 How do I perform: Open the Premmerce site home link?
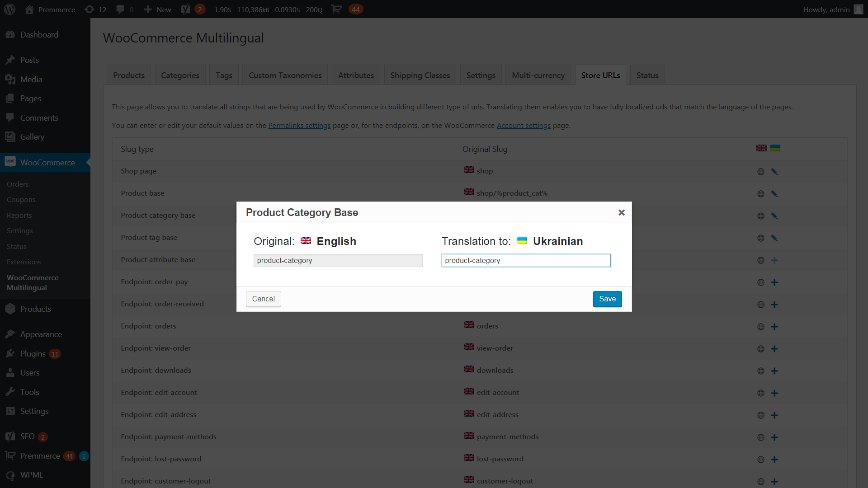(x=50, y=9)
